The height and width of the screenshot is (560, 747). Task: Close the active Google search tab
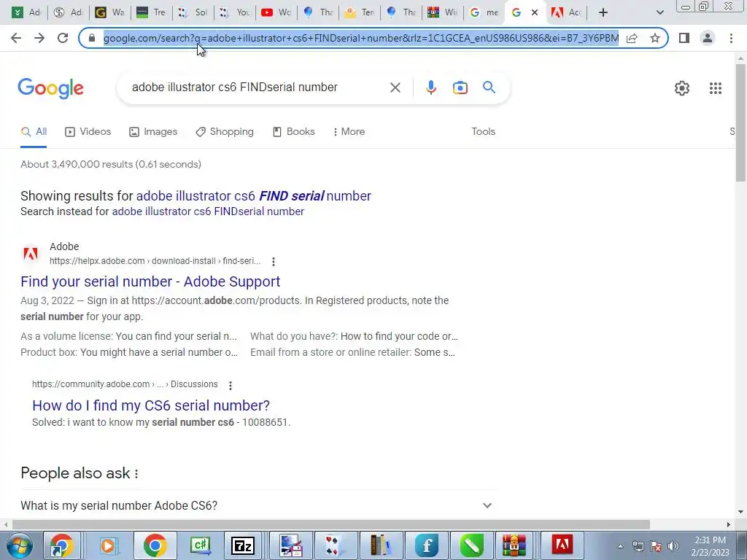[535, 12]
